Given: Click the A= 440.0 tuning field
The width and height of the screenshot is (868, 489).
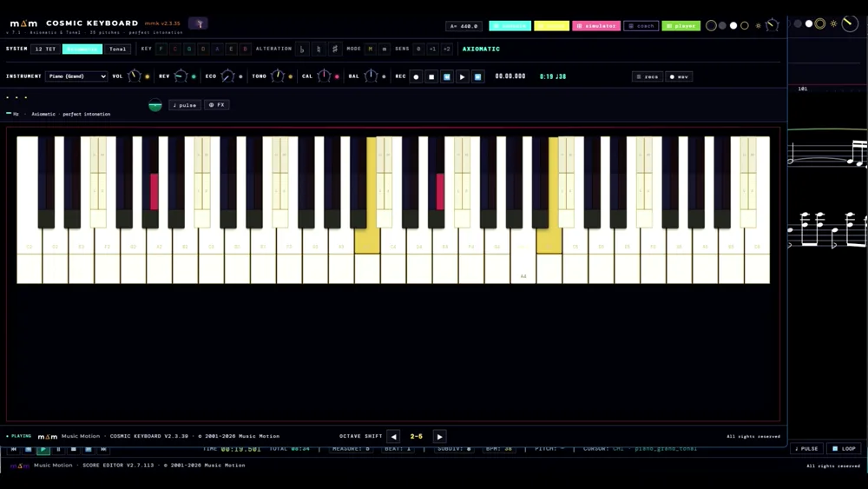Looking at the screenshot, I should 464,26.
